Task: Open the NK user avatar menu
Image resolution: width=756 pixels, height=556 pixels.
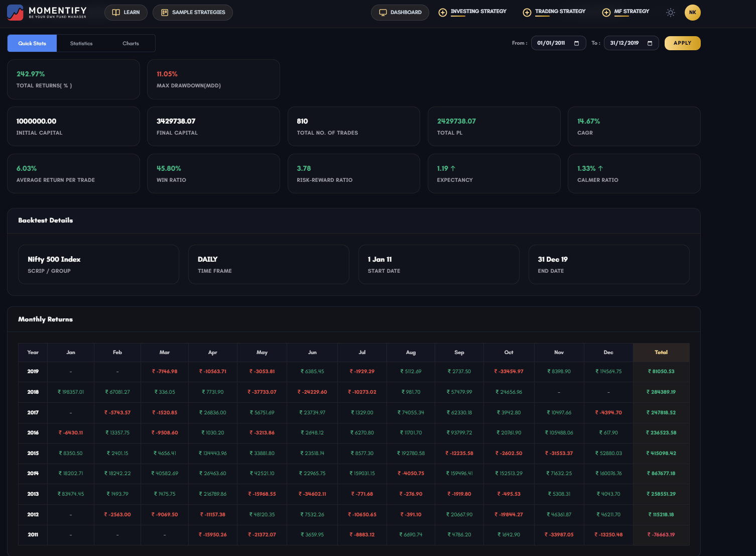Action: [x=693, y=13]
